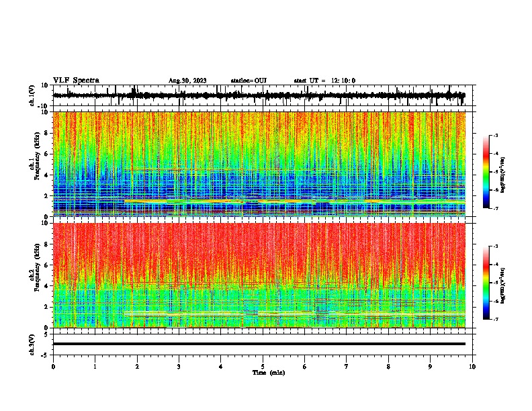This screenshot has width=532, height=411.
Task: Click time axis tick label "0"
Action: coord(53,367)
